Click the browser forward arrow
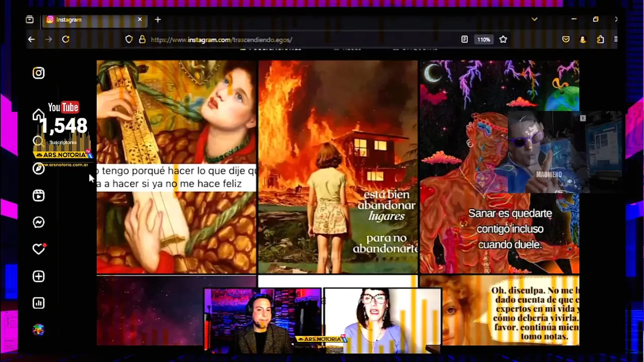Screen dimensions: 644x362 pos(48,39)
